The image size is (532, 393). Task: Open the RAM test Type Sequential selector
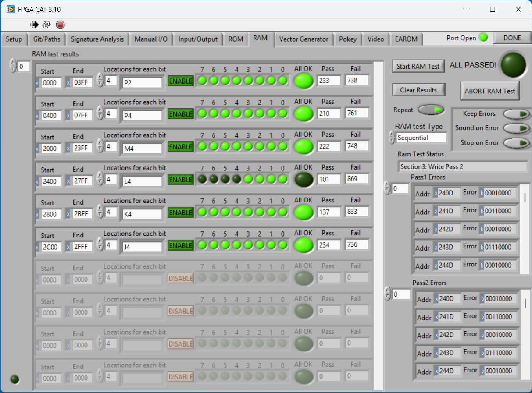421,138
